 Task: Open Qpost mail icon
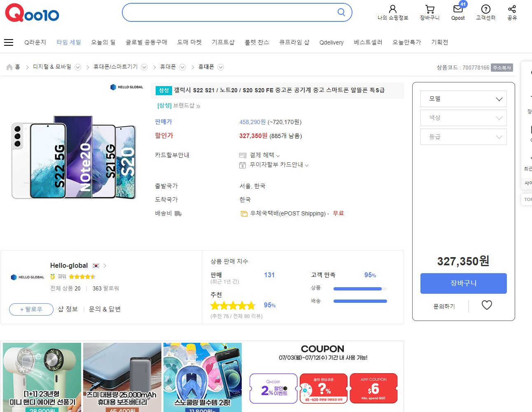click(458, 9)
